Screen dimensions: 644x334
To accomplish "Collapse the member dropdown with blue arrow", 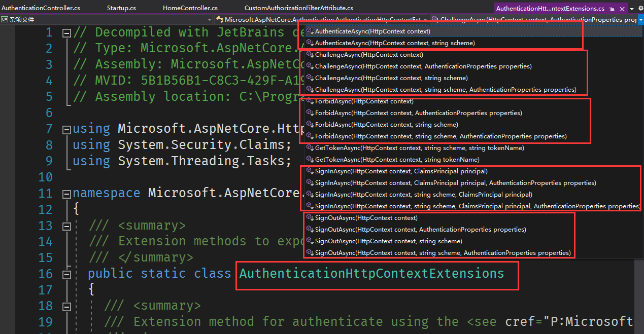I will [640, 20].
